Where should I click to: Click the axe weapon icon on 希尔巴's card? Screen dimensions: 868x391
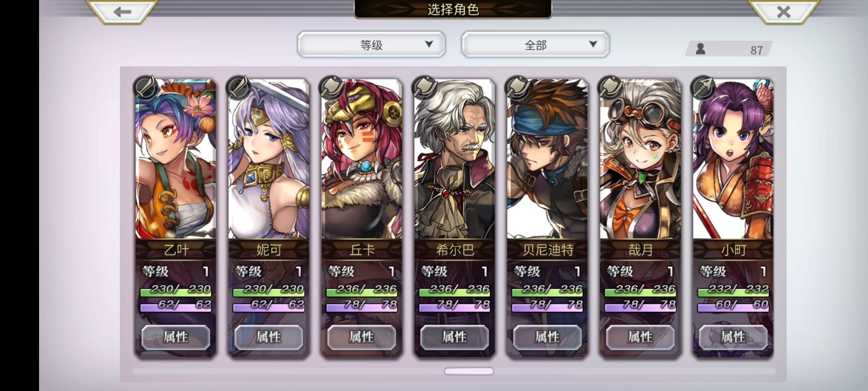pyautogui.click(x=424, y=88)
